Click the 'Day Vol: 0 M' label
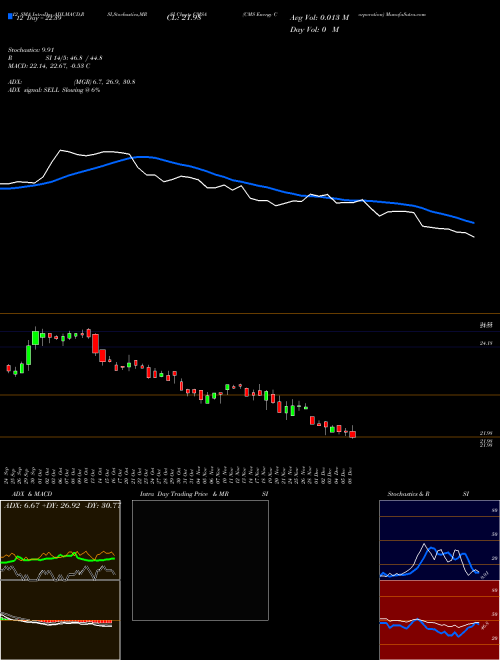Screen dimensions: 500x660 pos(314,30)
